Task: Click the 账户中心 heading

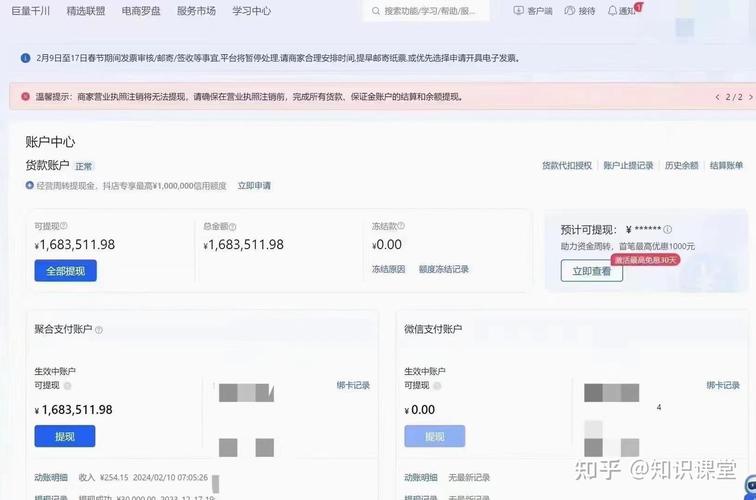Action: pyautogui.click(x=50, y=142)
